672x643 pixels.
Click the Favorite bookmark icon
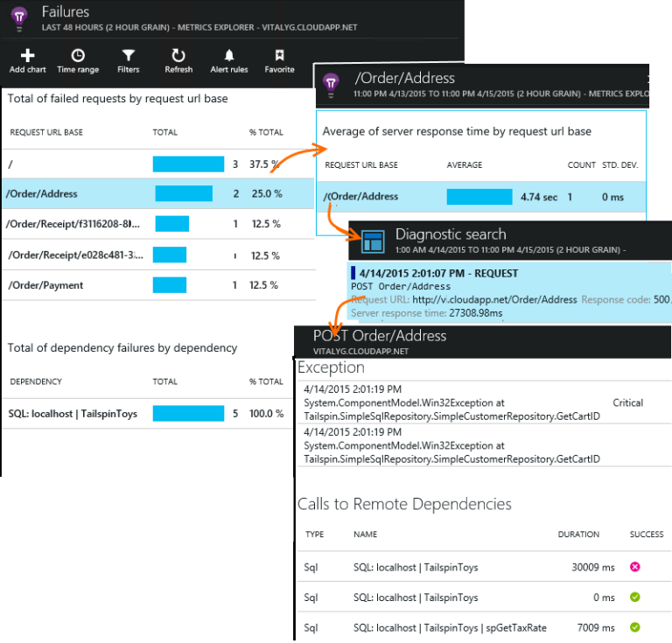pyautogui.click(x=279, y=55)
